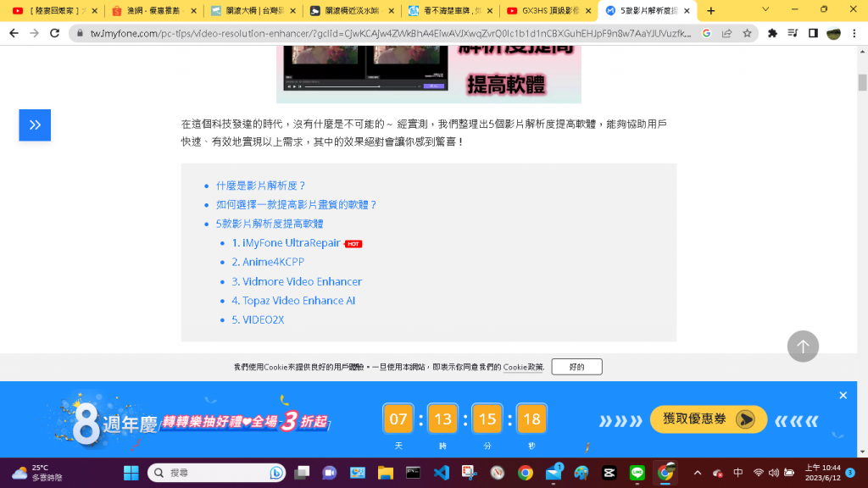This screenshot has width=868, height=488.
Task: Open Task View on the taskbar
Action: coord(302,473)
